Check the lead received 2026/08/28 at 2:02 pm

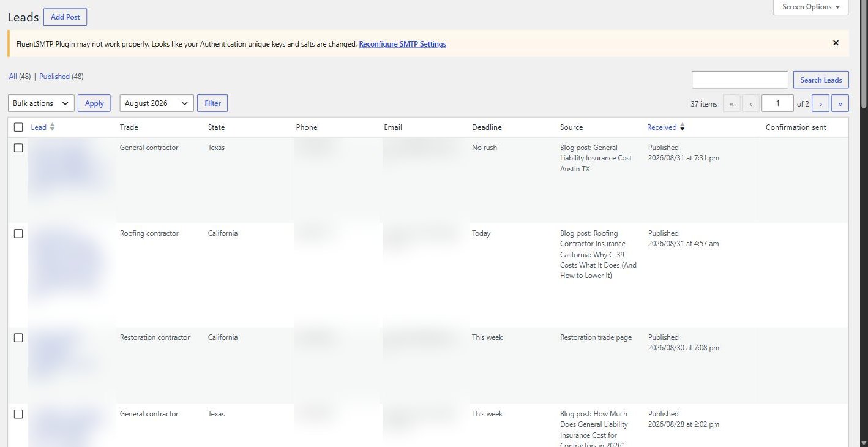[x=18, y=414]
